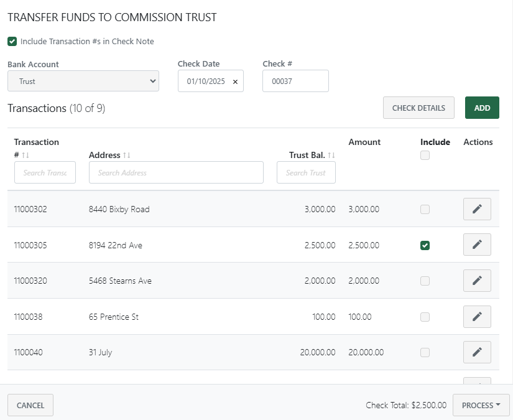Edit the 8440 Bixby Road transaction
513x420 pixels.
pos(477,209)
